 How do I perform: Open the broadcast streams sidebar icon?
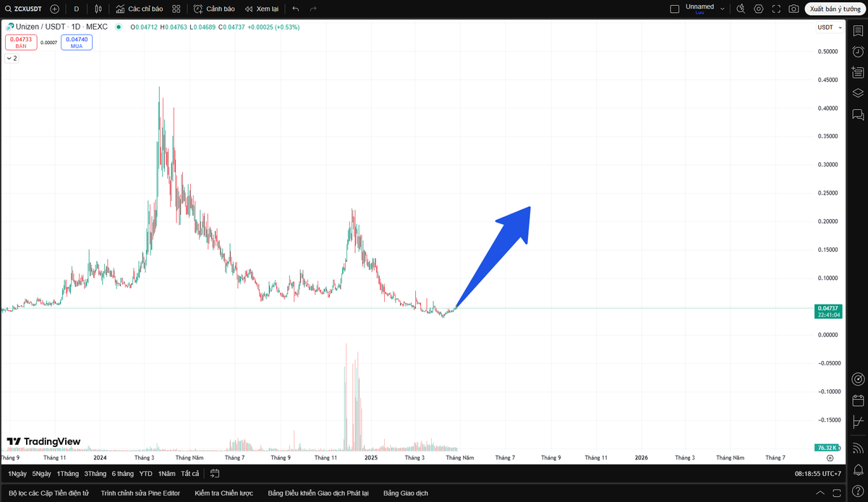click(x=858, y=448)
